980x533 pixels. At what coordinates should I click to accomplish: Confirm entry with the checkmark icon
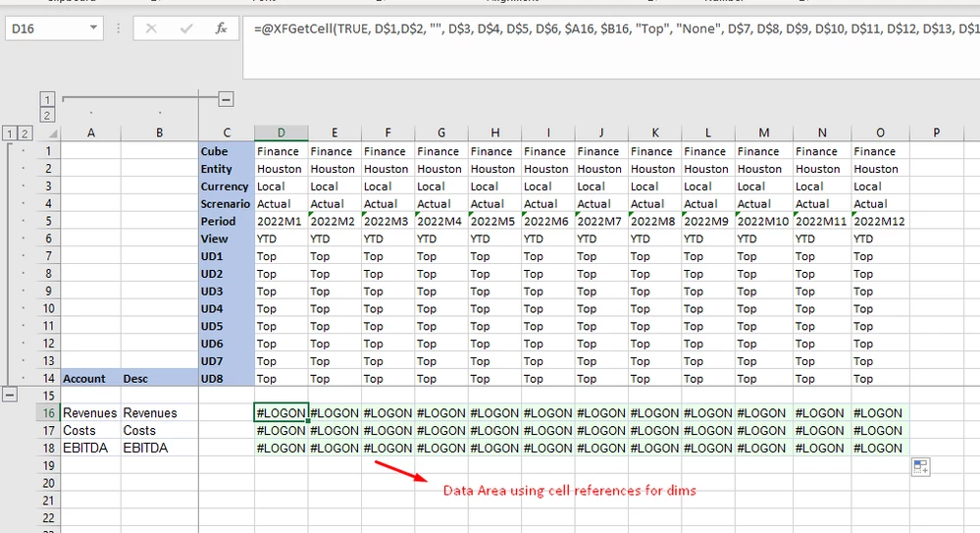185,28
